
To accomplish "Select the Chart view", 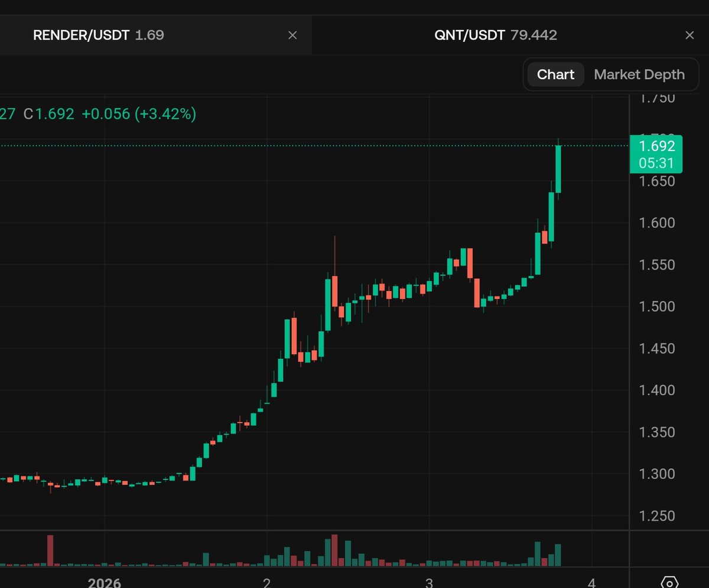I will [555, 74].
